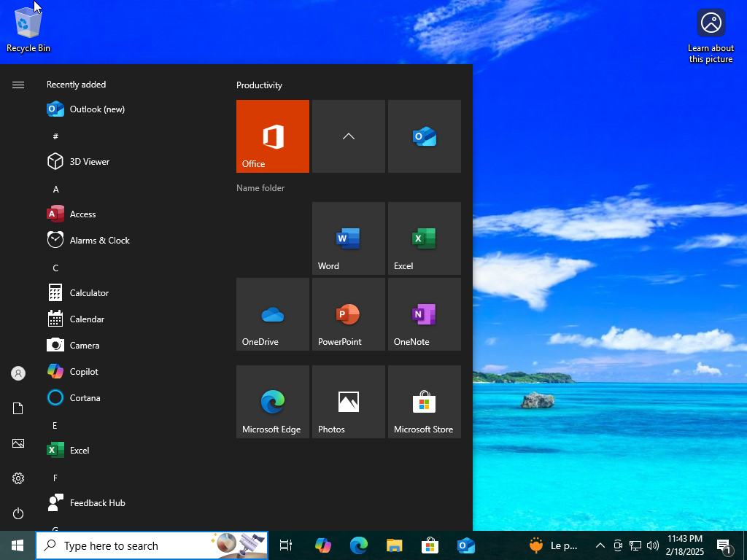The image size is (747, 560).
Task: Select the Recycle Bin desktop icon
Action: (28, 31)
